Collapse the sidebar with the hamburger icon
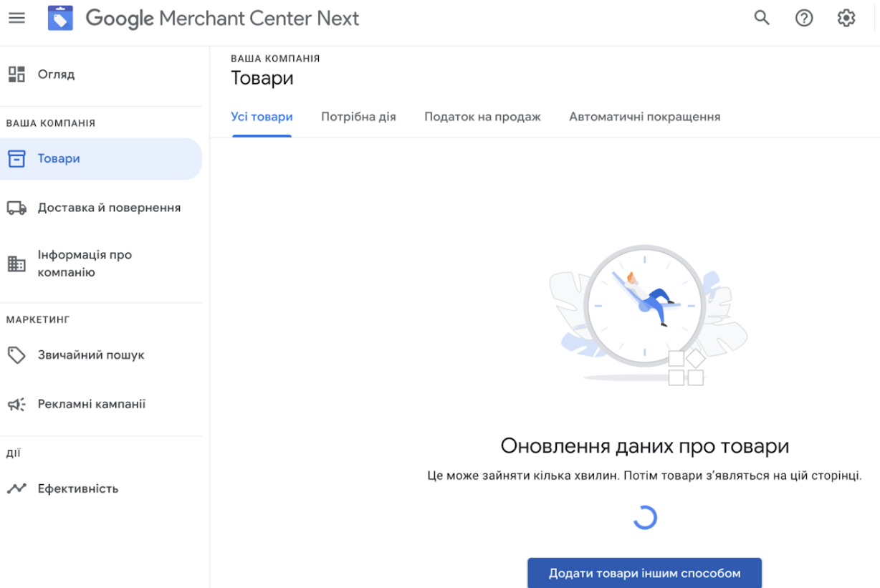This screenshot has height=588, width=880. coord(16,17)
